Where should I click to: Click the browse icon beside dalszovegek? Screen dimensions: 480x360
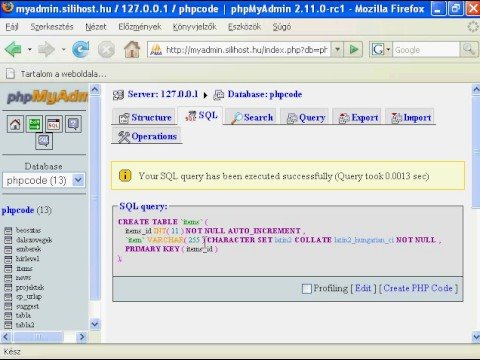tap(8, 240)
